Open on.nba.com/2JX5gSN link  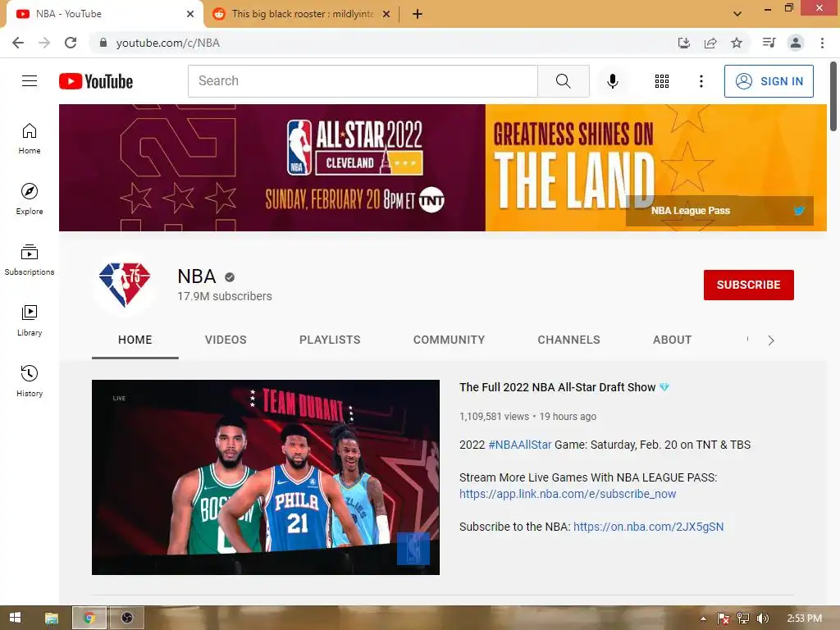click(x=648, y=527)
